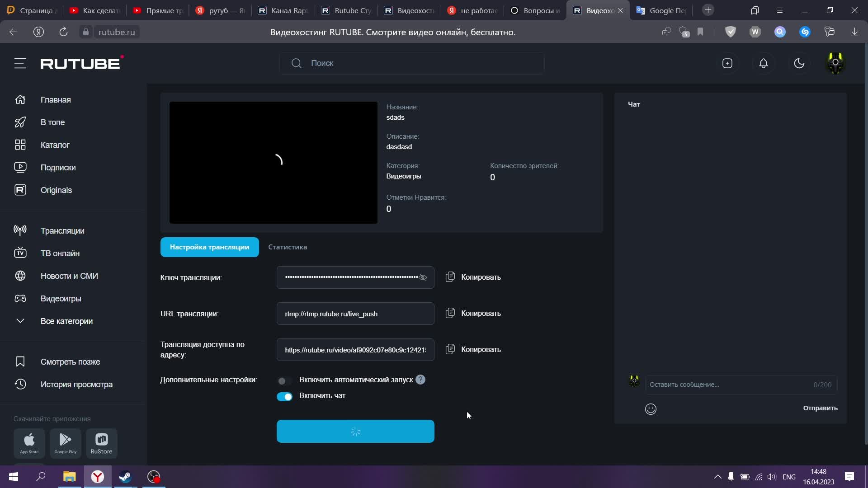Open the user avatar profile menu
The width and height of the screenshot is (868, 488).
click(x=835, y=63)
